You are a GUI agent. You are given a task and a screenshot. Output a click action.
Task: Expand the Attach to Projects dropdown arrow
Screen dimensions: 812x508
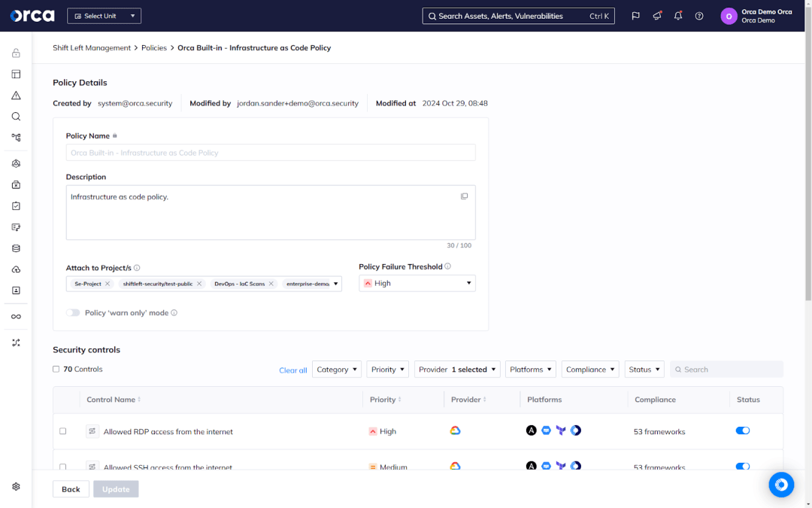coord(335,284)
